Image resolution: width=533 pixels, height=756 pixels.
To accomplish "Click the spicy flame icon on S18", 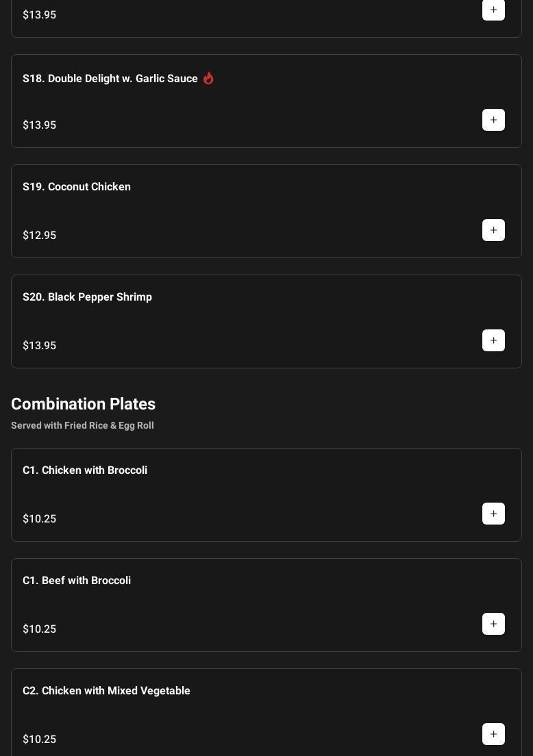I will 208,78.
